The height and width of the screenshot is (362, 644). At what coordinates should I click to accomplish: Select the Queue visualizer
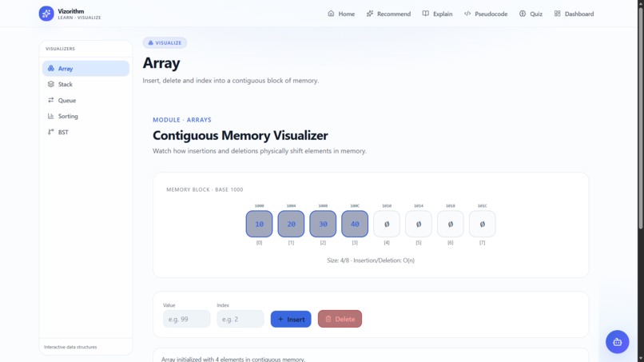coord(85,100)
